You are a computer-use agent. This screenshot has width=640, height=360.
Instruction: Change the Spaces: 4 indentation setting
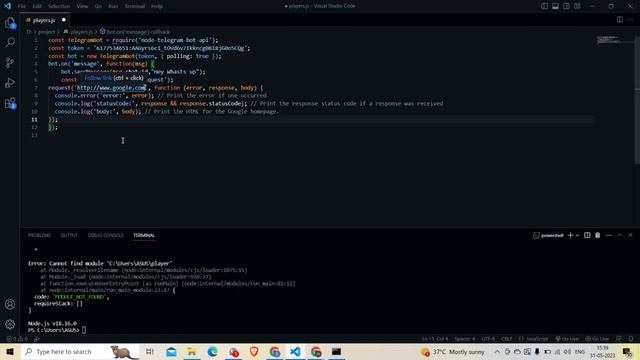[x=464, y=339]
